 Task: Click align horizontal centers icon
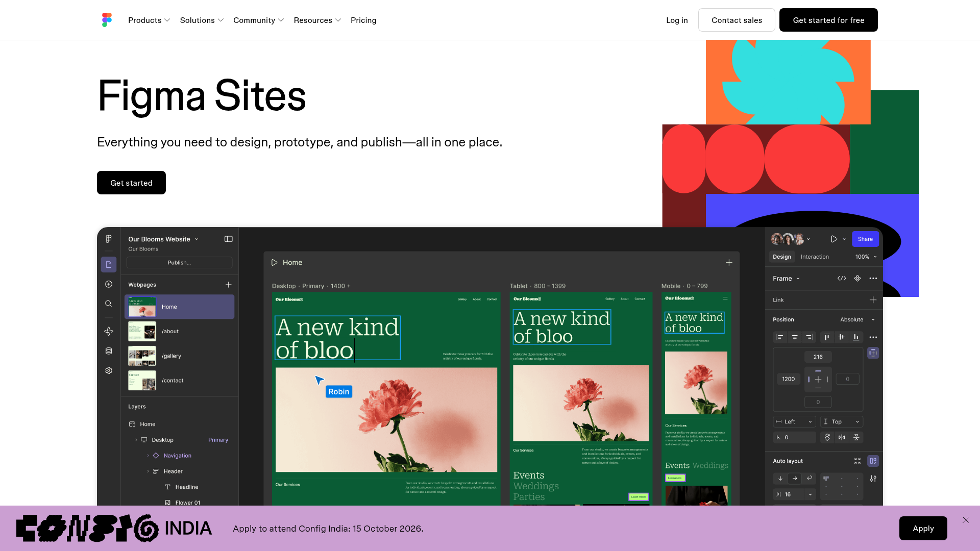coord(795,337)
